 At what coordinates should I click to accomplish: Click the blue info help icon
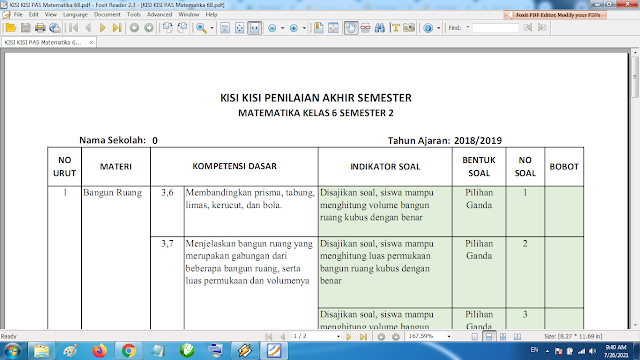[x=428, y=28]
